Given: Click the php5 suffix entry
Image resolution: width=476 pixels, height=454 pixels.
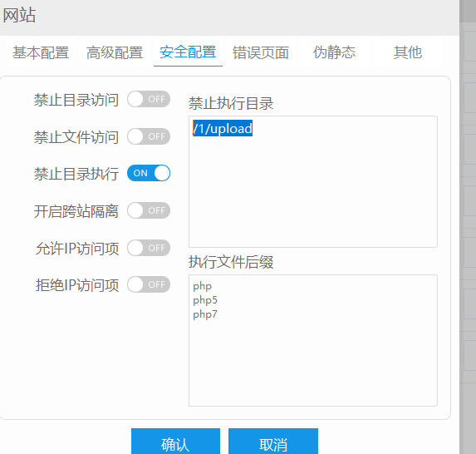Looking at the screenshot, I should click(205, 300).
